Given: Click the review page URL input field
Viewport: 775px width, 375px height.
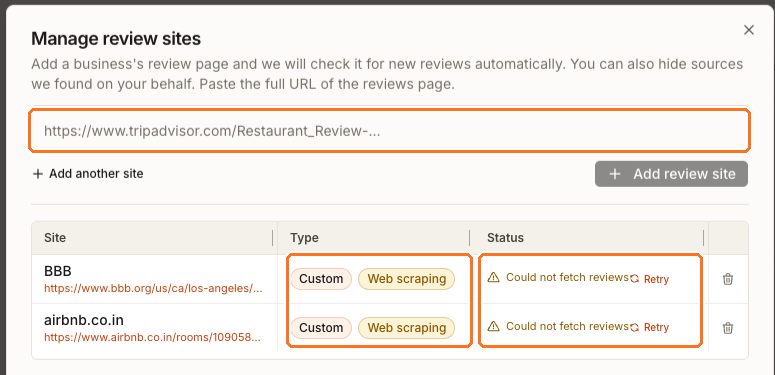Looking at the screenshot, I should click(389, 131).
